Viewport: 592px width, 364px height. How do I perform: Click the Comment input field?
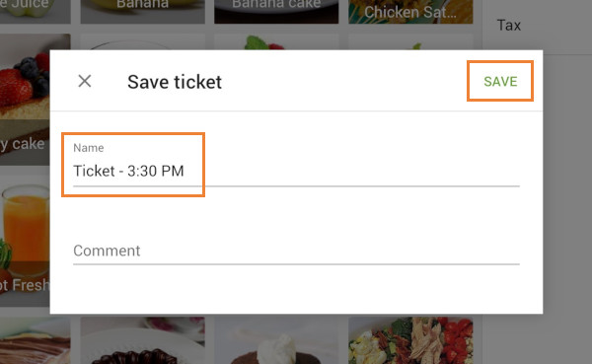(x=296, y=251)
